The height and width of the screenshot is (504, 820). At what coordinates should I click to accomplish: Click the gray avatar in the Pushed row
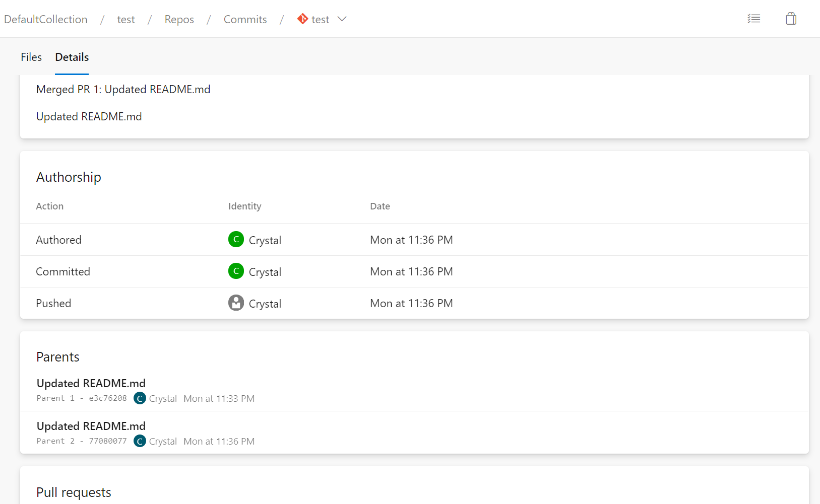236,303
